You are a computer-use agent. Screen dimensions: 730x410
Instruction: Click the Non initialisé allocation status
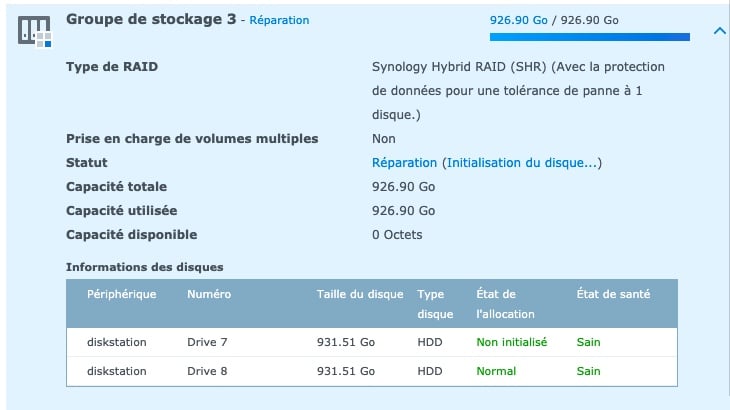point(511,342)
